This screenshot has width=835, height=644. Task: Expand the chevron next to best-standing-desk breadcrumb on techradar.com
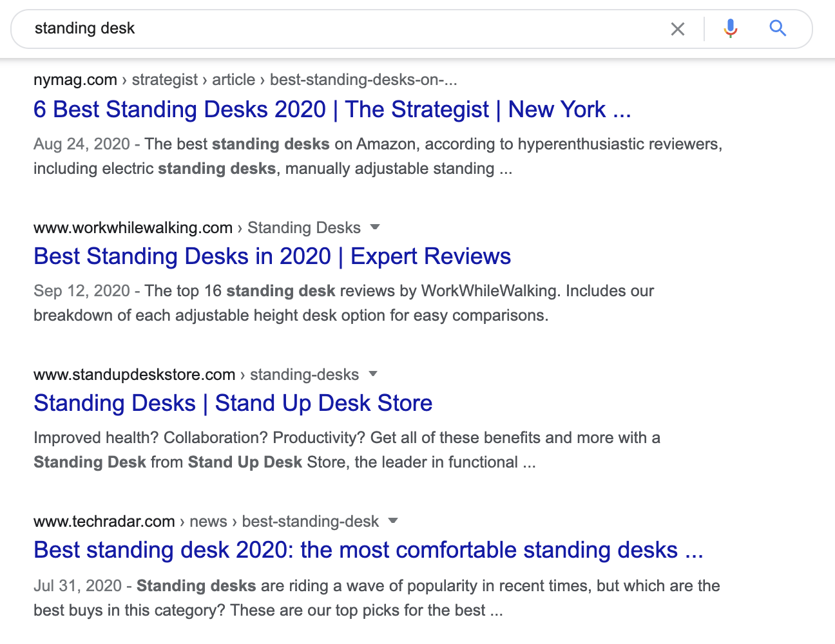(393, 521)
